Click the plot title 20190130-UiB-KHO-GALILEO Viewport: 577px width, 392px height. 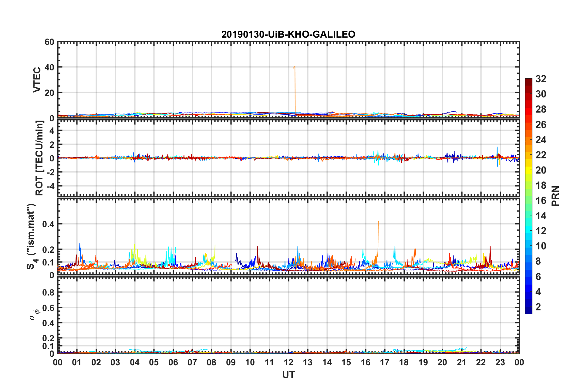pyautogui.click(x=288, y=34)
